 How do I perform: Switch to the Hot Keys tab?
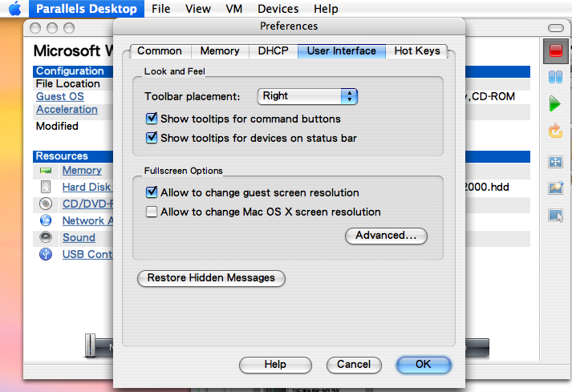pyautogui.click(x=417, y=51)
